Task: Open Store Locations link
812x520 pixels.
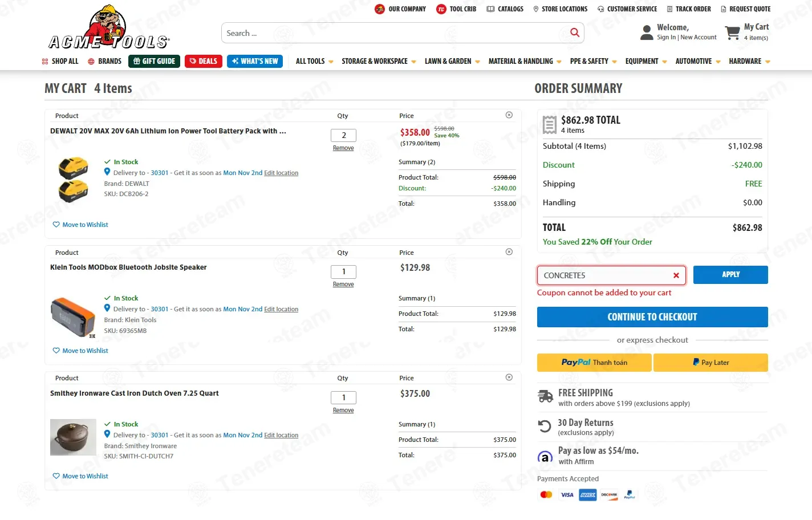Action: [560, 9]
